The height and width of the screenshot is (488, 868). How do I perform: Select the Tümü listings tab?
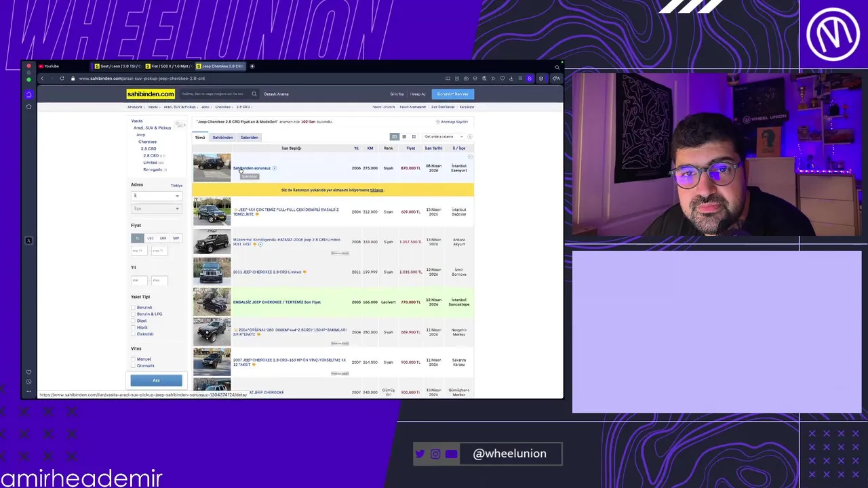coord(200,138)
